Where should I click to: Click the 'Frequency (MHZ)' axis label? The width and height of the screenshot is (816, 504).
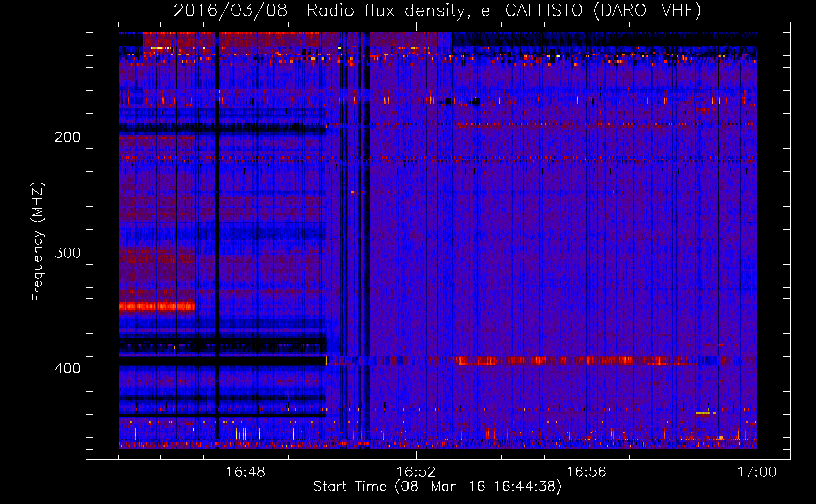coord(38,241)
